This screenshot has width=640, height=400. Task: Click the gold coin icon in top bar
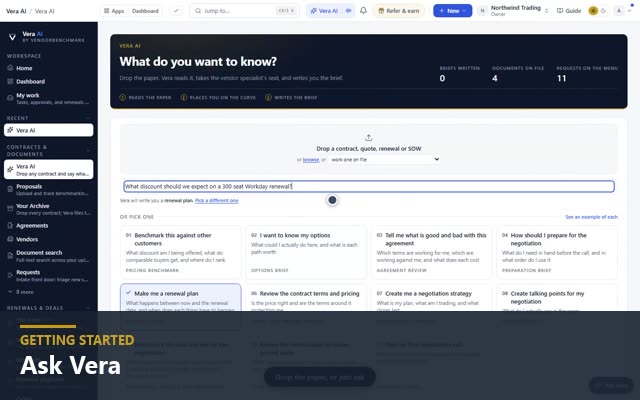593,11
